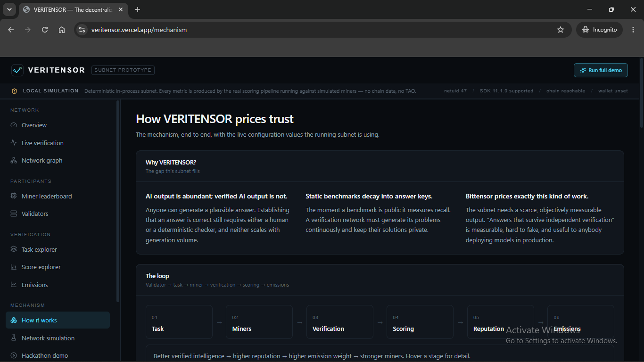Click the Miner leaderboard chip icon
The image size is (644, 362).
[x=14, y=196]
